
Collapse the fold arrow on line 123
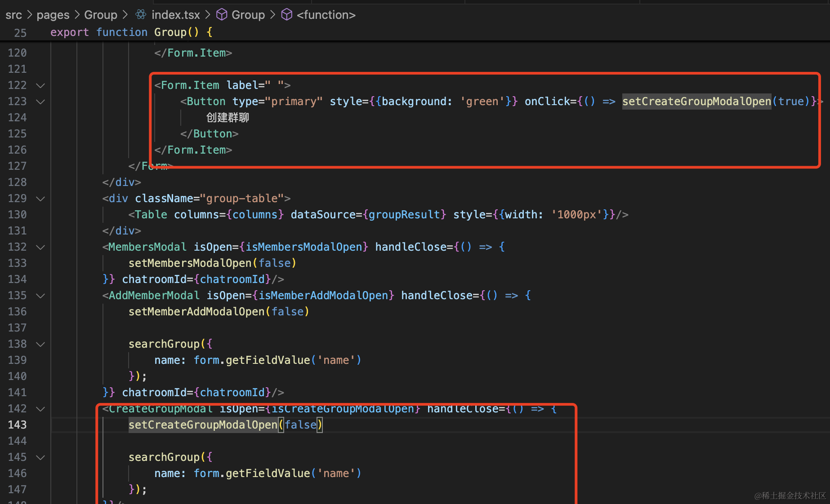tap(40, 102)
